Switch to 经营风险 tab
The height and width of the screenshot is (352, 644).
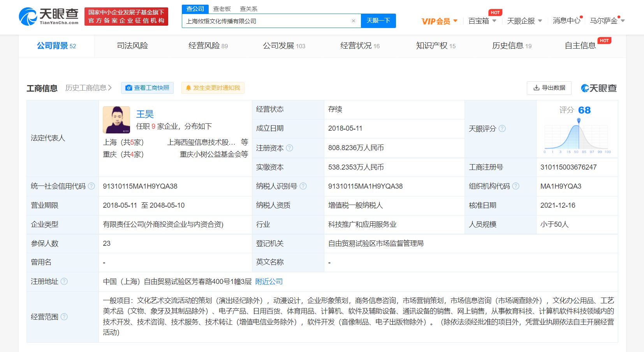pyautogui.click(x=208, y=46)
